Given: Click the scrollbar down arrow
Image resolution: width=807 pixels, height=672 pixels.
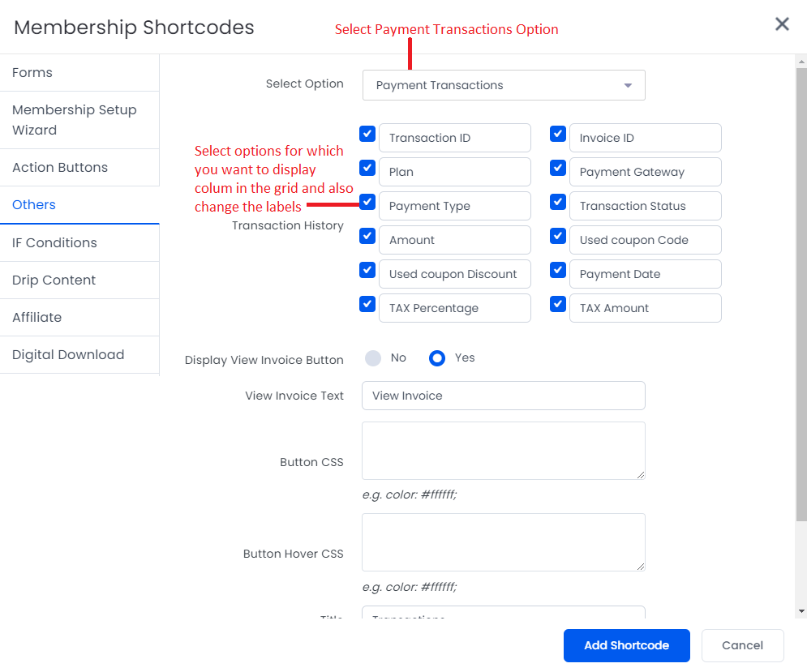Looking at the screenshot, I should 801,611.
